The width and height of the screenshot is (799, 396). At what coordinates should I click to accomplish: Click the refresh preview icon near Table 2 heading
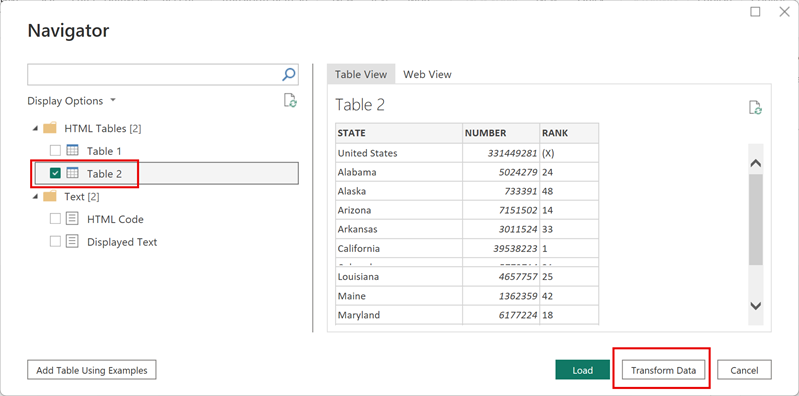coord(755,108)
